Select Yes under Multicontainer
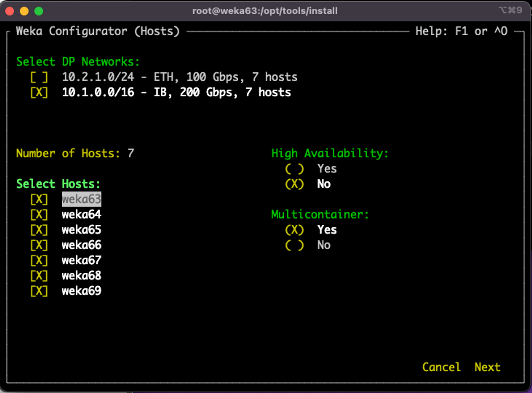Screen dimensions: 532x393 294,230
